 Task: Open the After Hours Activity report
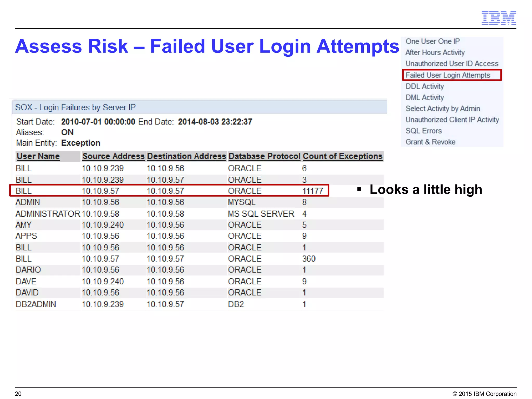(435, 52)
